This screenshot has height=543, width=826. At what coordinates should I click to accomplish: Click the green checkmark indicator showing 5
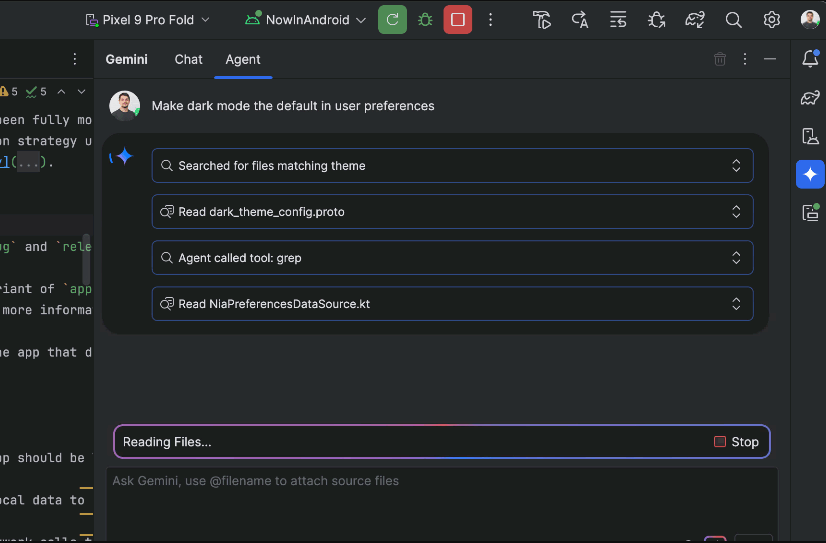pyautogui.click(x=36, y=92)
